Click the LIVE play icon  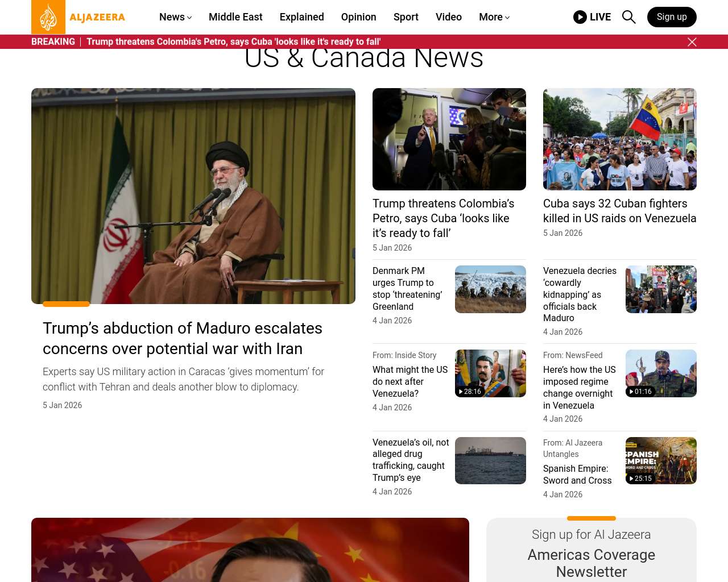pos(580,17)
